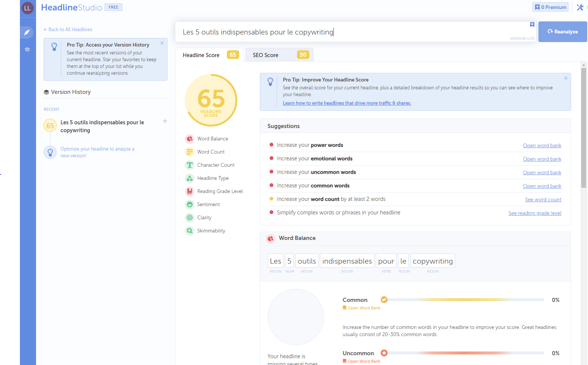Viewport: 588px width, 365px height.
Task: Go back to All Headlines
Action: pos(68,29)
